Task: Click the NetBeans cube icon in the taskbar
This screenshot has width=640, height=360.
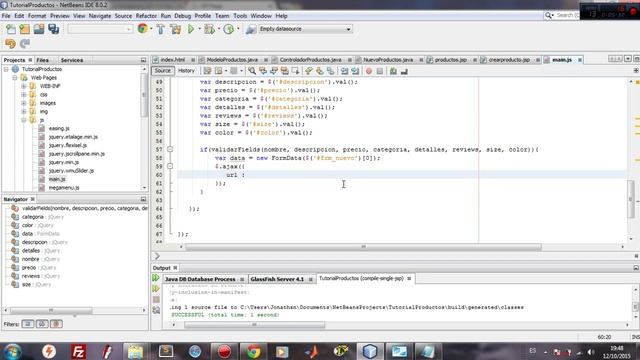Action: (x=370, y=351)
